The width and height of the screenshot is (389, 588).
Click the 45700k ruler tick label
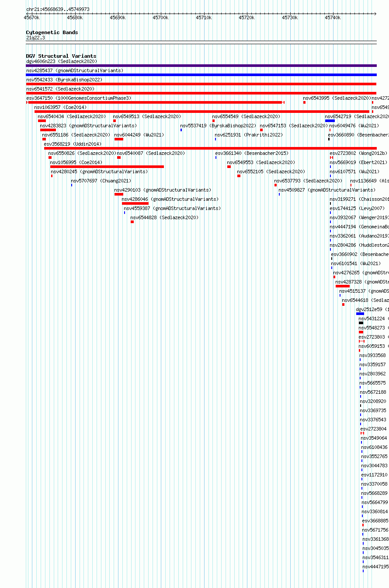tap(160, 17)
